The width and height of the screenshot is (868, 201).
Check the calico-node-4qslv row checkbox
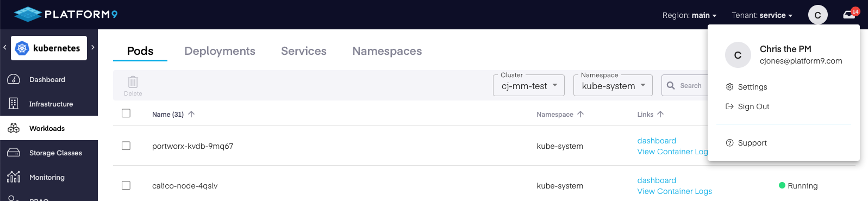(x=126, y=185)
